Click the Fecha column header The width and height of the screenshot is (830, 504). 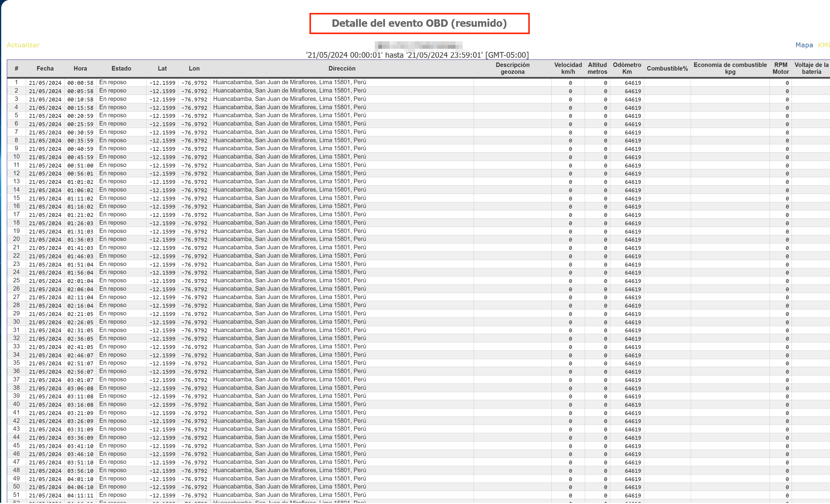[x=45, y=68]
